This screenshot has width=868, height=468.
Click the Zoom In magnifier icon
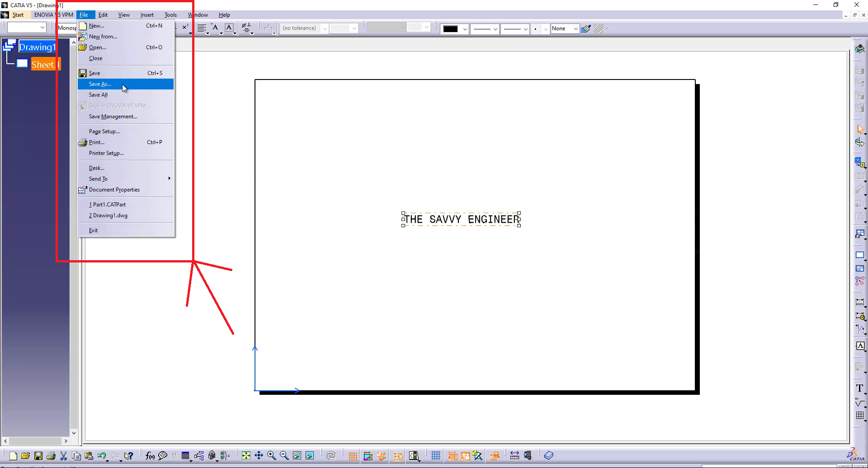click(x=271, y=455)
